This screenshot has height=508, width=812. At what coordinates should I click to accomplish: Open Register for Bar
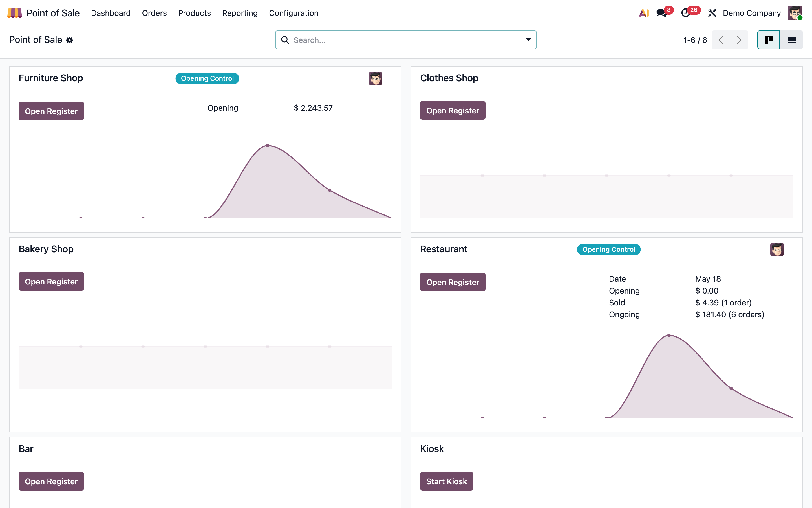point(51,481)
